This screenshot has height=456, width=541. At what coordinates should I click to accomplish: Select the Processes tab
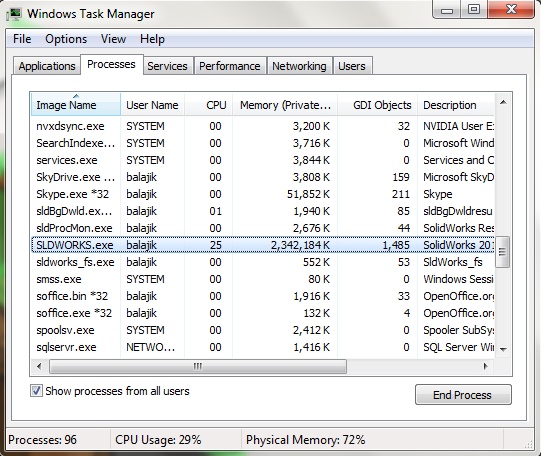111,64
